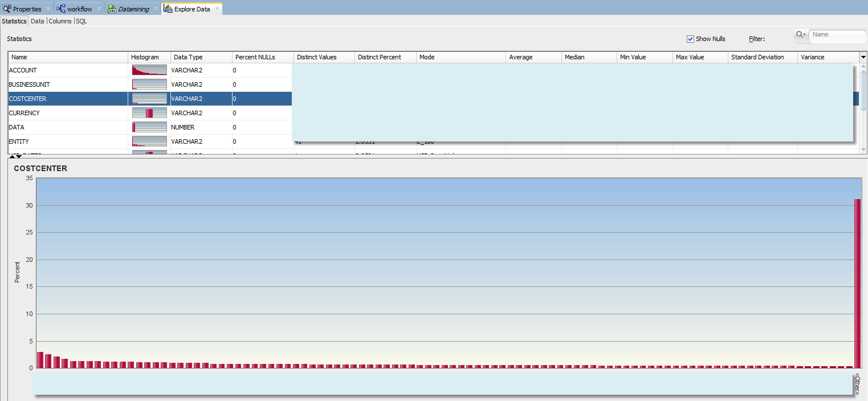Sort by the Distinct Percent column header
868x401 pixels.
tap(385, 57)
